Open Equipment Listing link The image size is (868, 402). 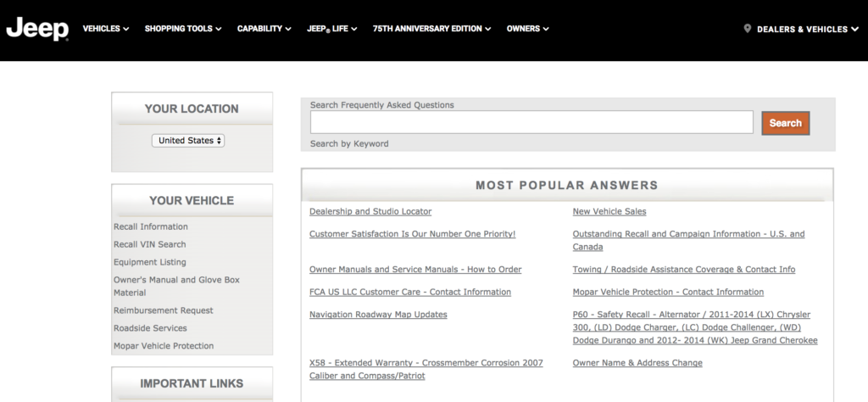tap(149, 262)
